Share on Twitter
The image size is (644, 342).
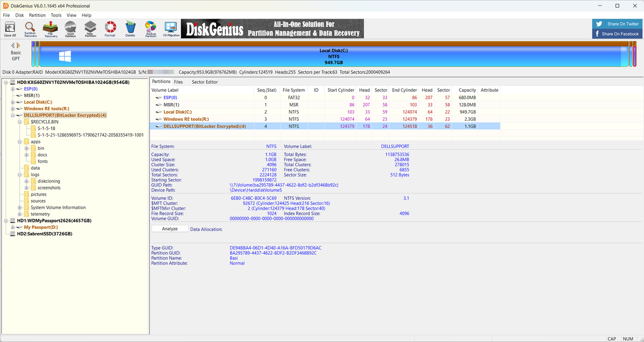coord(617,24)
